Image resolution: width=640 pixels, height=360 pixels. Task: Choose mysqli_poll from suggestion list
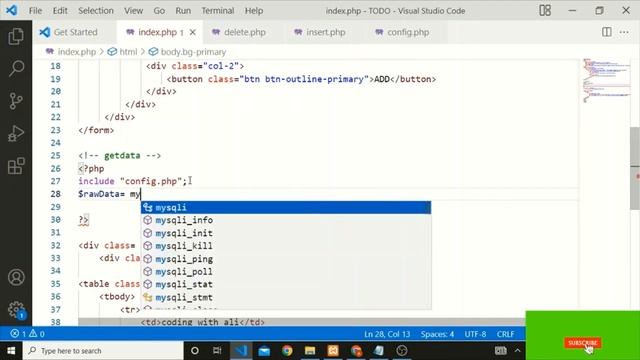(286, 271)
